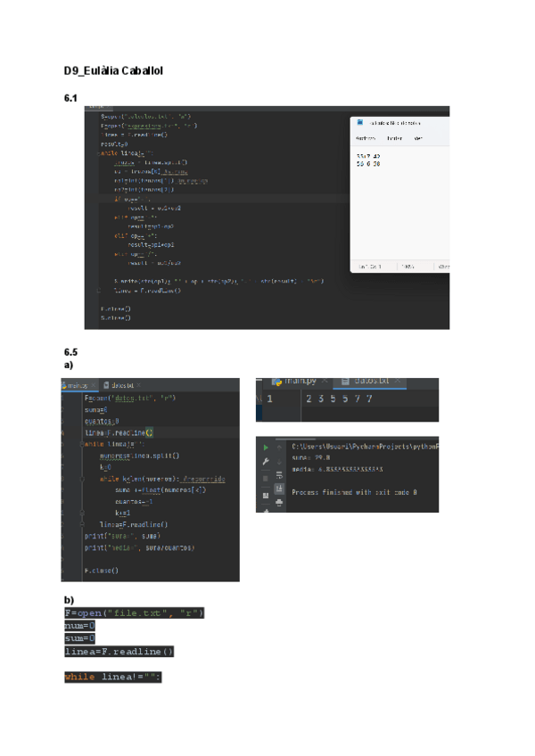The height and width of the screenshot is (756, 535).
Task: Open the Editar menu in Notepad
Action: [395, 138]
